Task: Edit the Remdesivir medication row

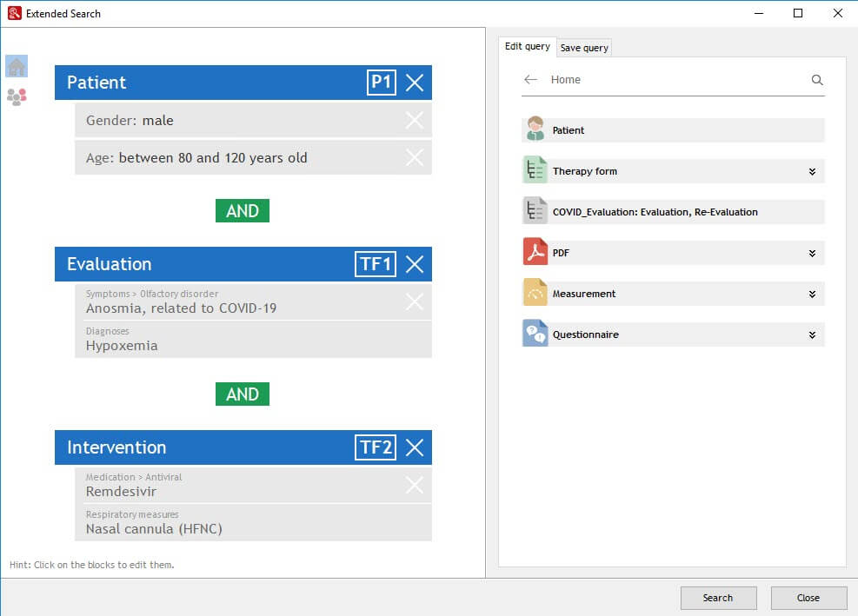Action: point(253,485)
